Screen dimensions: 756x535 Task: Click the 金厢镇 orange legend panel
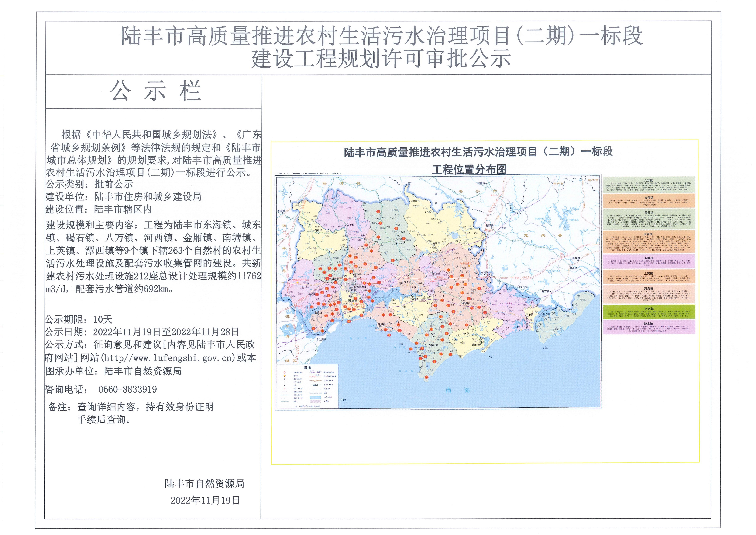pos(649,201)
